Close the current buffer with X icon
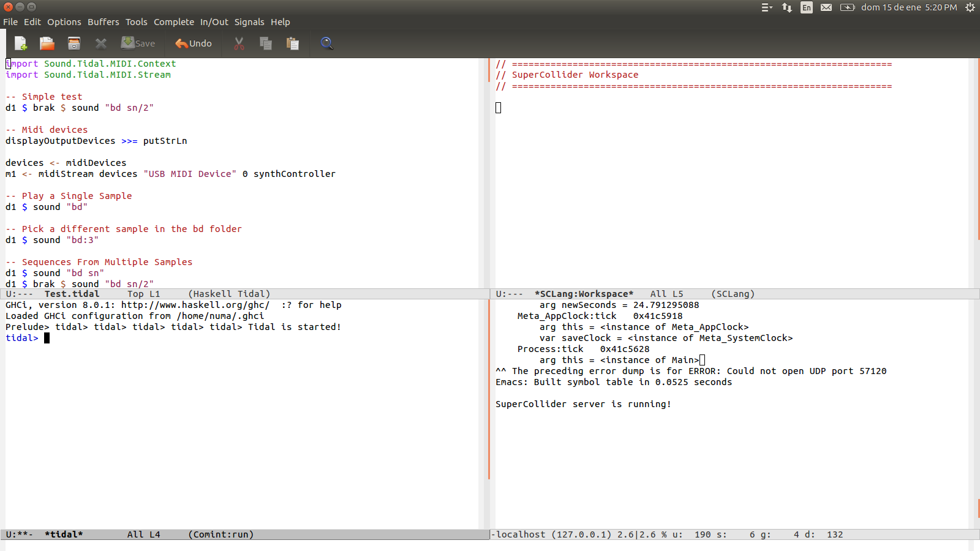Viewport: 980px width, 551px height. point(101,43)
